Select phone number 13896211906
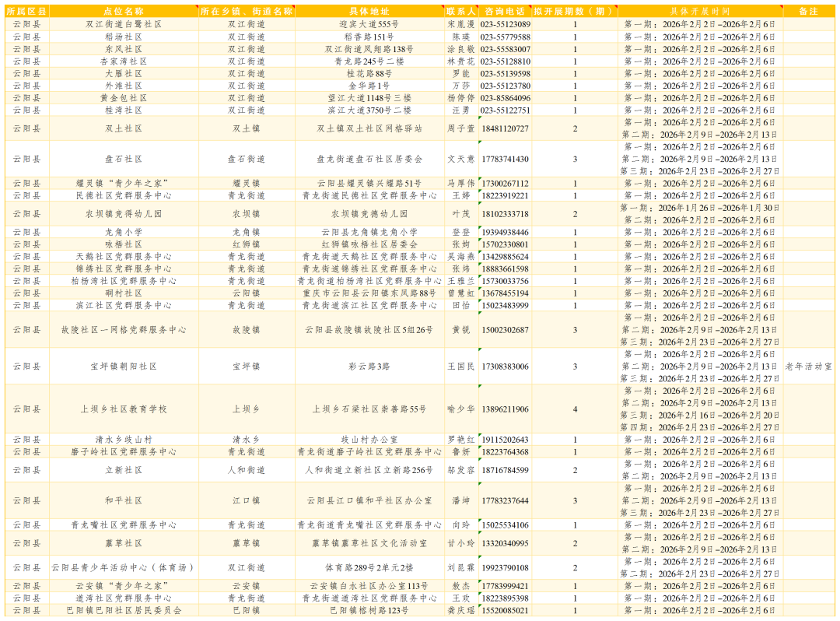This screenshot has height=621, width=840. point(505,409)
